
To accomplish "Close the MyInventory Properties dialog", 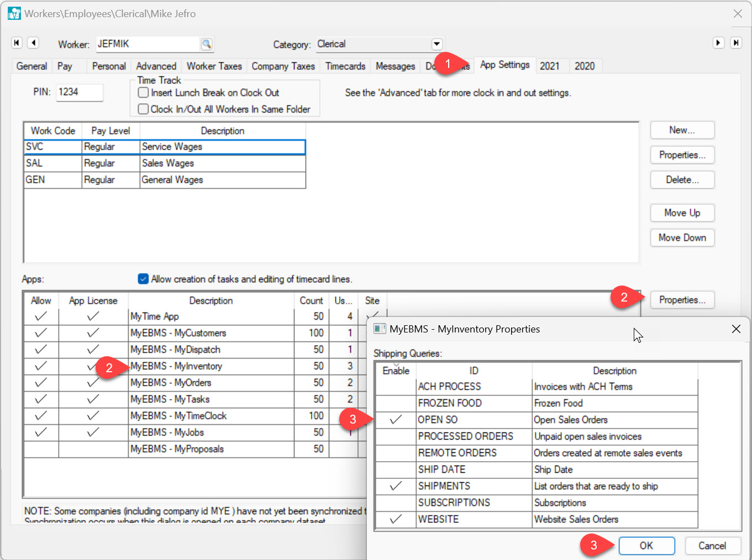I will pos(736,329).
